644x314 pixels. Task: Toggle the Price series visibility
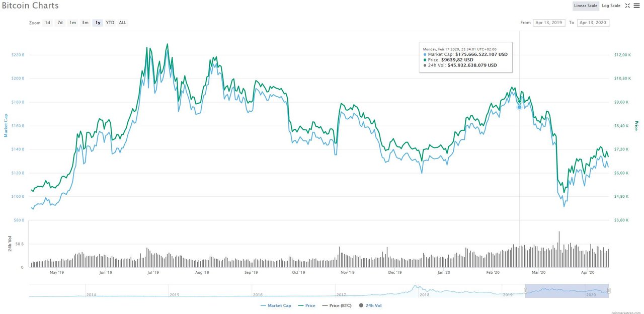[x=306, y=305]
